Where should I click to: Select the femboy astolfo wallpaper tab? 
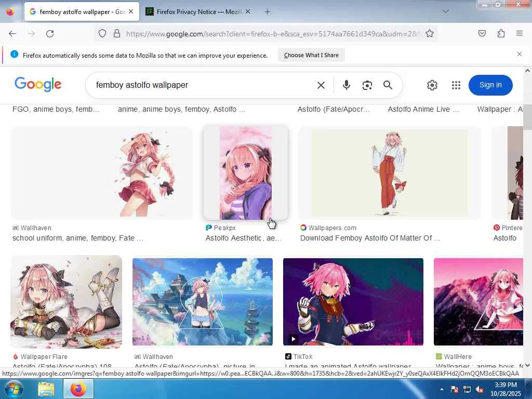point(82,11)
